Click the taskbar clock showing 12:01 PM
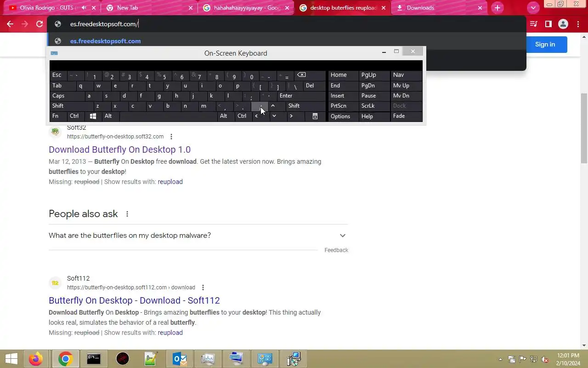The width and height of the screenshot is (588, 368). click(x=568, y=359)
